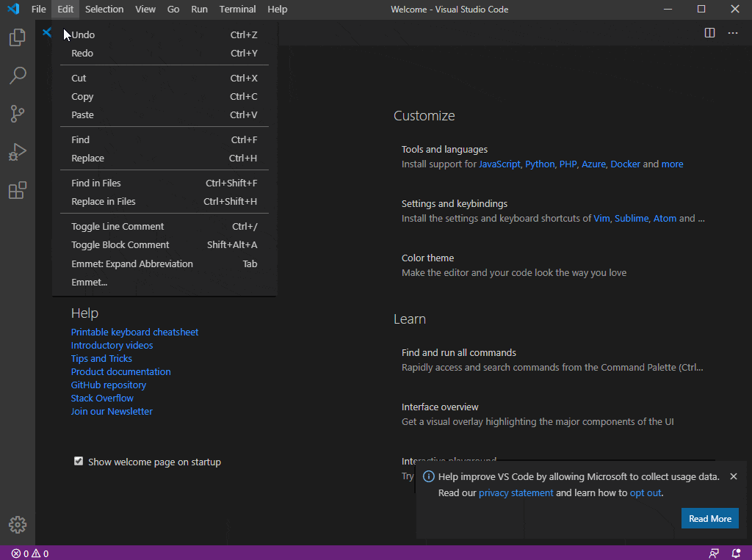Choose Undo from Edit menu
Screen dimensions: 752x560
tap(164, 34)
